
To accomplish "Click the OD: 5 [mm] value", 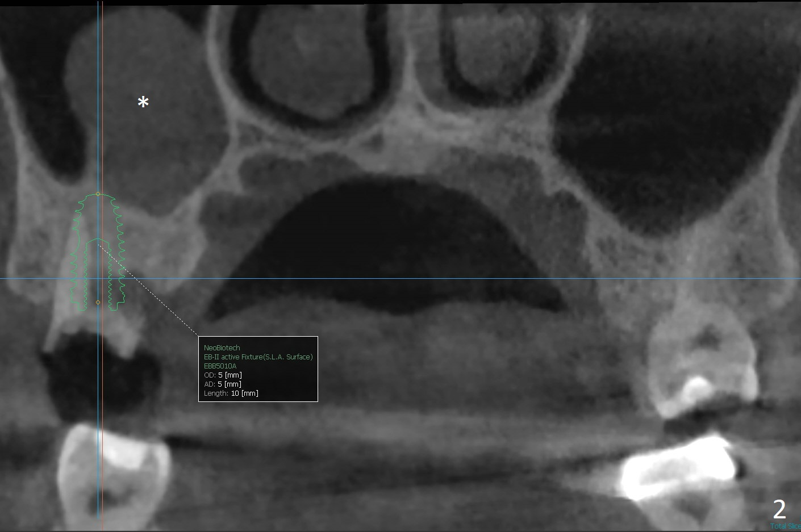I will (x=223, y=375).
